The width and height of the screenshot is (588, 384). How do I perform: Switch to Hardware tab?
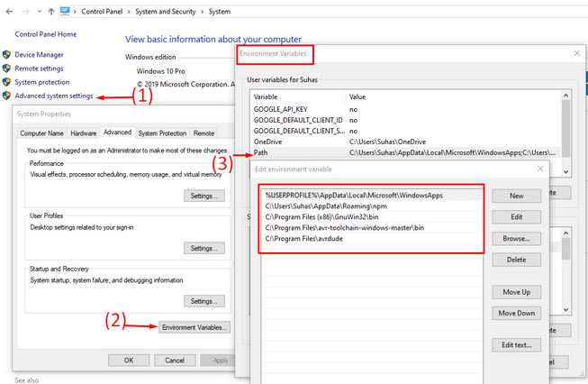coord(83,133)
